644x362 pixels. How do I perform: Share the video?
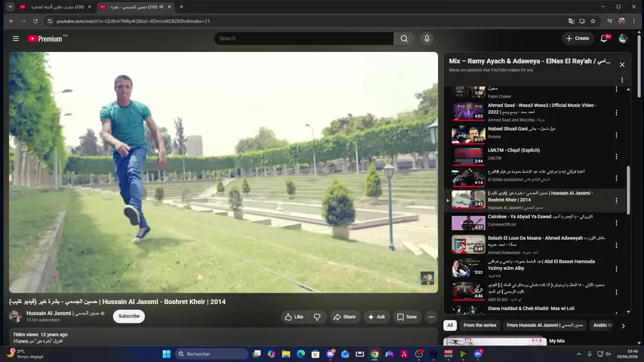344,317
